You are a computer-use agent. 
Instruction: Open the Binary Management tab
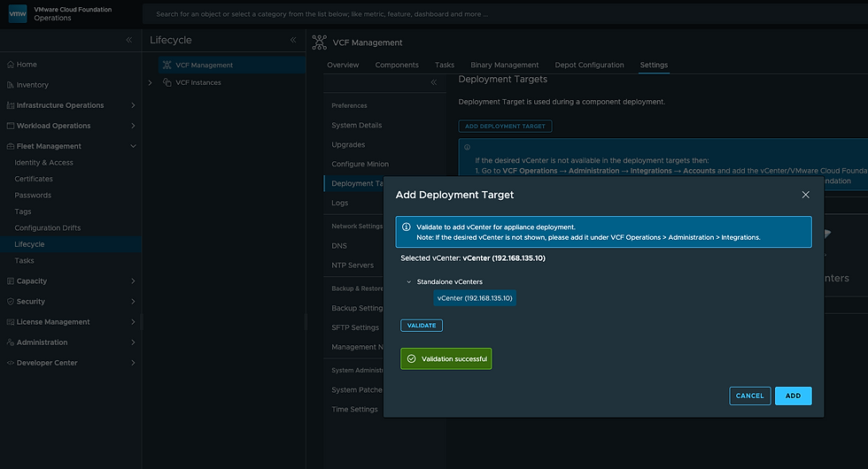504,65
